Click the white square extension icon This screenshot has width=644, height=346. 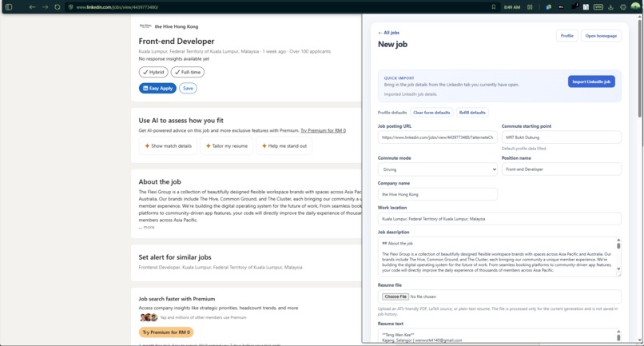tap(586, 7)
